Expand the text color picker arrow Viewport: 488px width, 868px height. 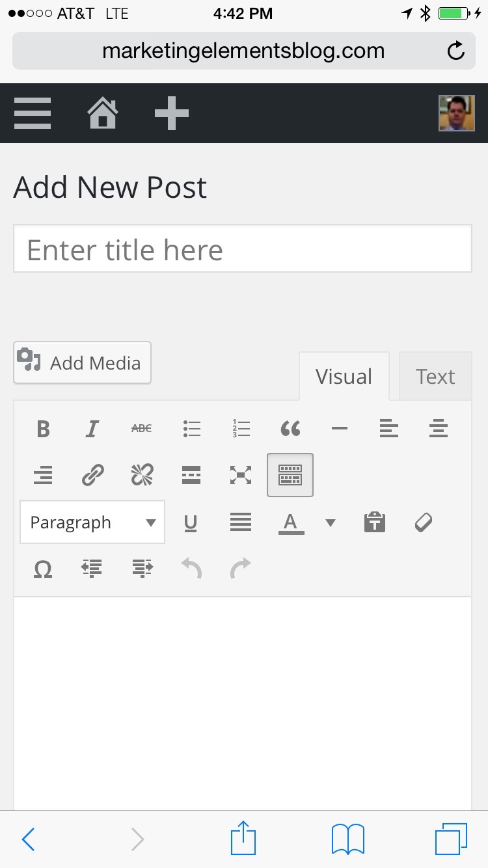pyautogui.click(x=331, y=522)
